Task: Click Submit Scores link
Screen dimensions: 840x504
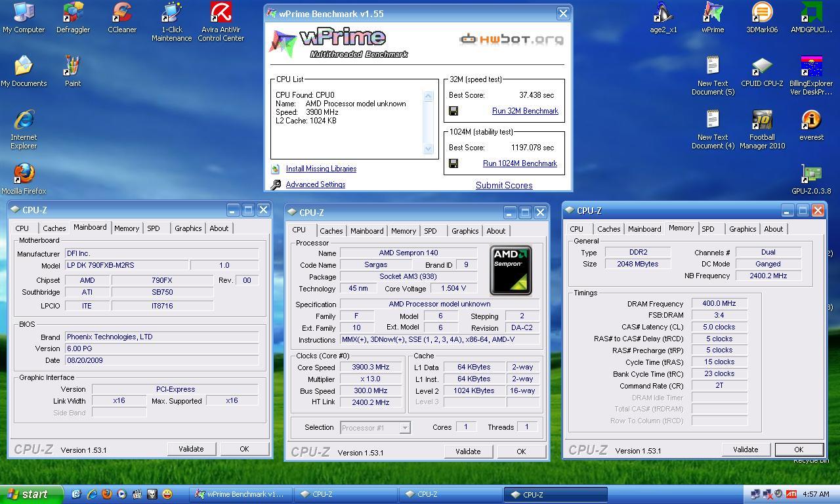Action: [x=504, y=185]
